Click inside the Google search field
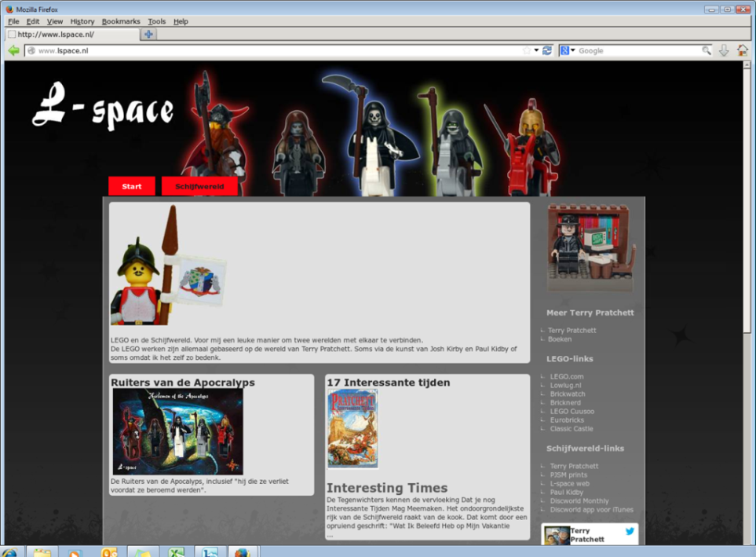The image size is (756, 557). (639, 50)
